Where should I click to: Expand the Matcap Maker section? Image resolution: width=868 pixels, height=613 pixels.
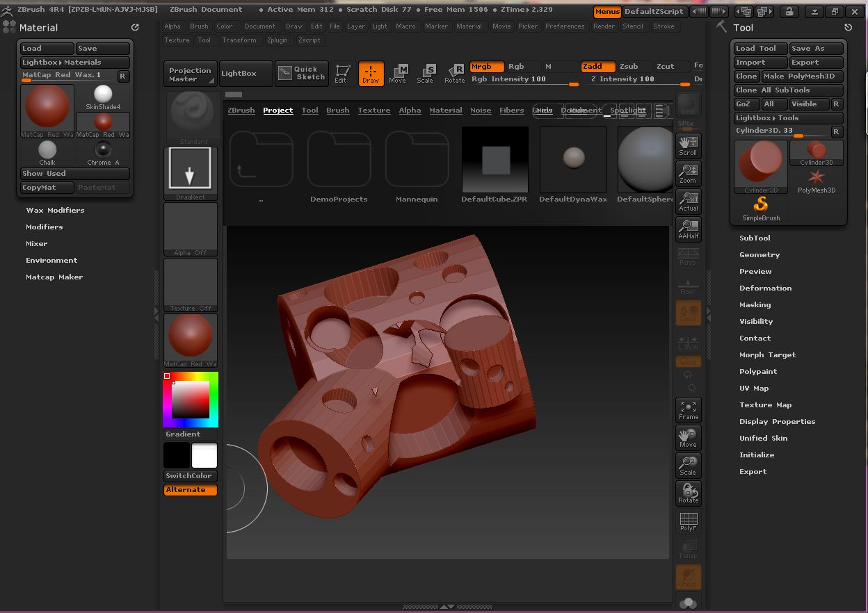(x=54, y=277)
